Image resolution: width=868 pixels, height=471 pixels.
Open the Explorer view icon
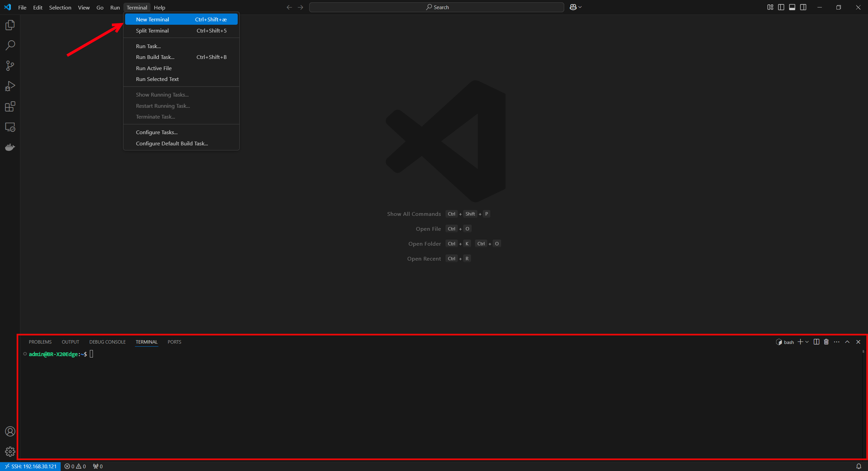[x=10, y=25]
